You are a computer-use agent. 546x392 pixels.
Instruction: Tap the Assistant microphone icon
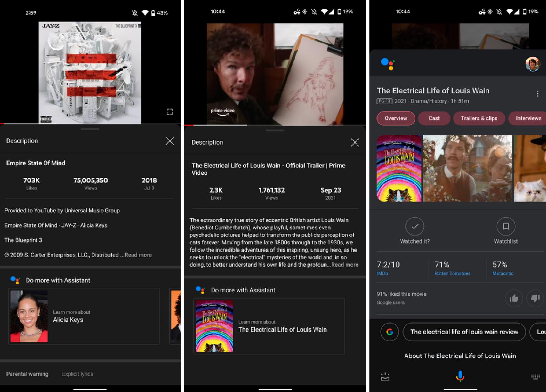[460, 376]
